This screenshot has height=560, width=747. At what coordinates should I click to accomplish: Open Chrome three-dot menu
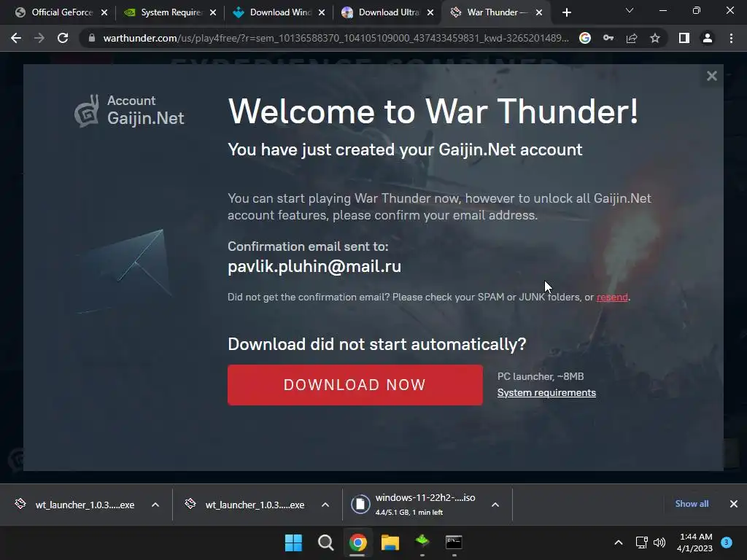tap(731, 38)
